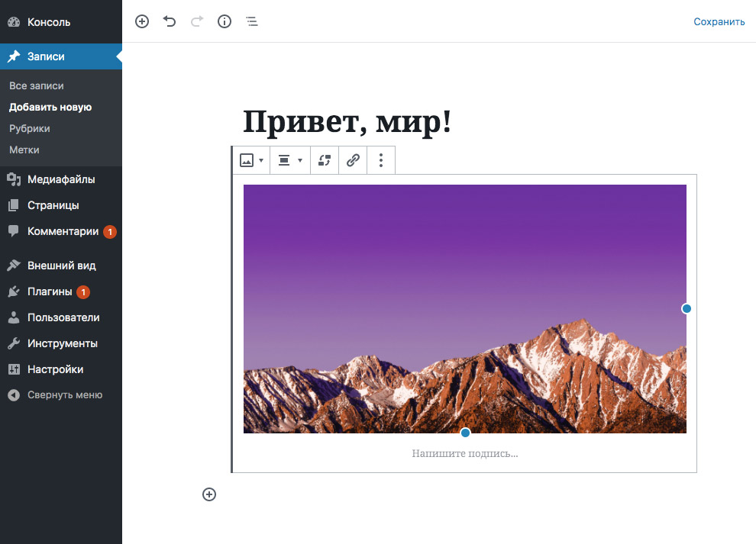
Task: Click the bottom-edge image resize handle
Action: click(465, 433)
